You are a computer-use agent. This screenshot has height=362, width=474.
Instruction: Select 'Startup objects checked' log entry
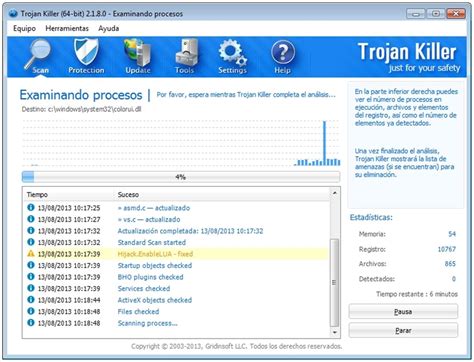tap(177, 265)
